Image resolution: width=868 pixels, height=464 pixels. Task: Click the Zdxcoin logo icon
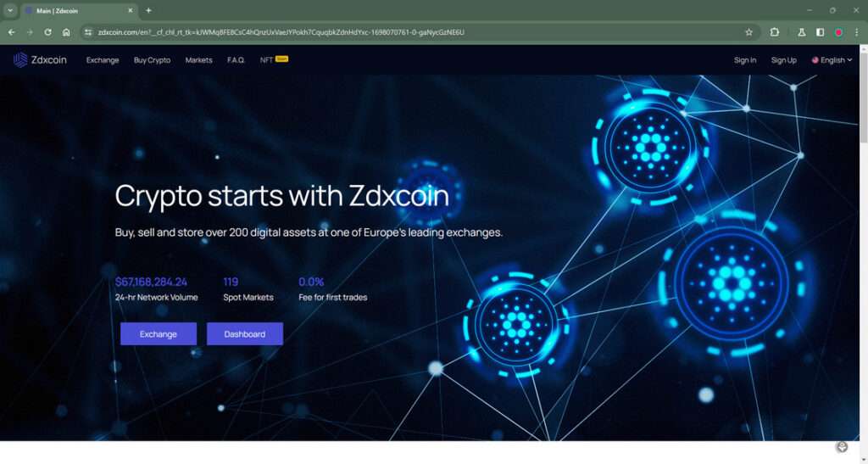click(20, 59)
